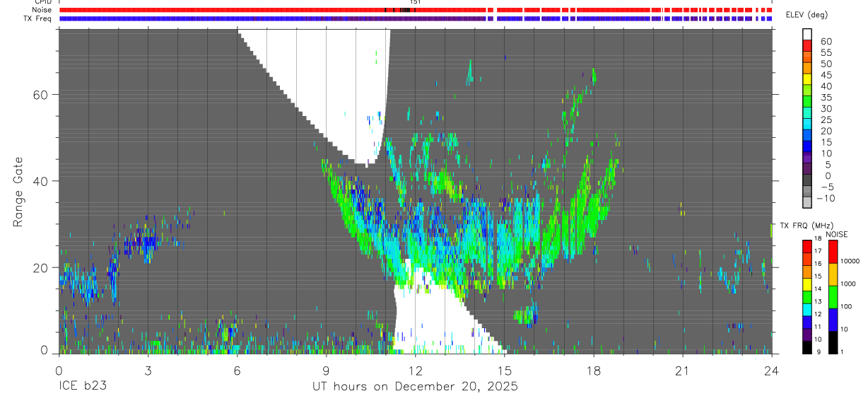Click 'UT hours on December 20, 2025' label
Viewport: 868px width, 401px height.
click(415, 387)
